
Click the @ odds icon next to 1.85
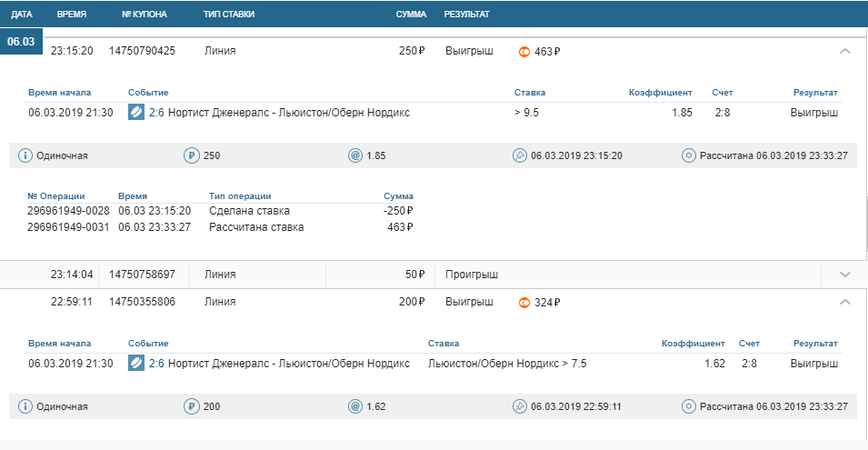click(355, 155)
